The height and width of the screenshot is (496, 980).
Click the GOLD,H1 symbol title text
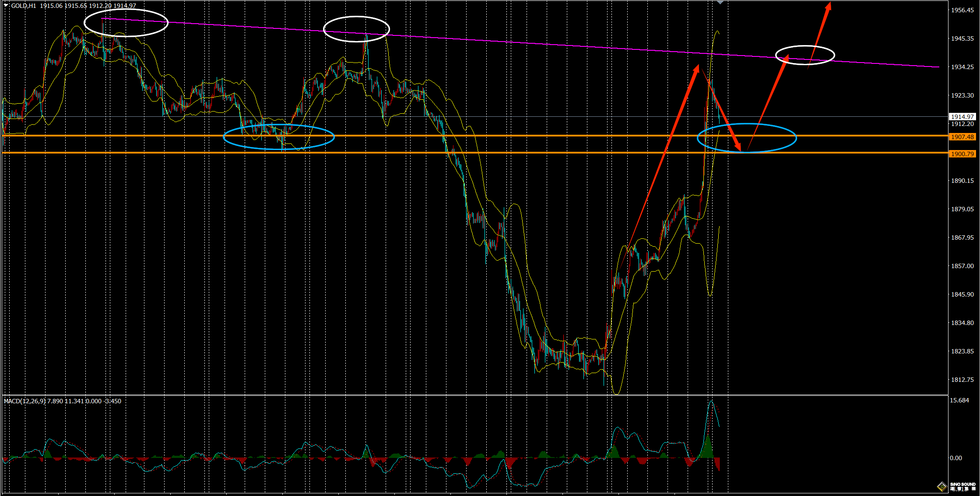24,6
